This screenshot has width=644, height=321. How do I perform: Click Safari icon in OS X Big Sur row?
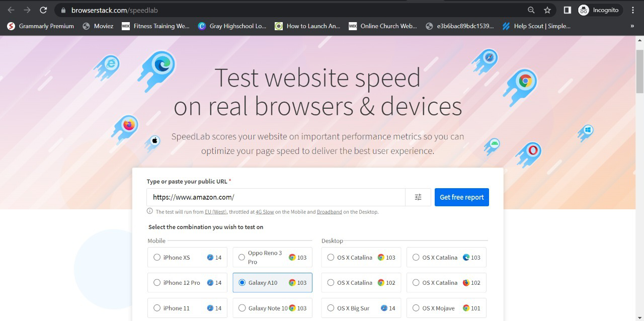384,308
